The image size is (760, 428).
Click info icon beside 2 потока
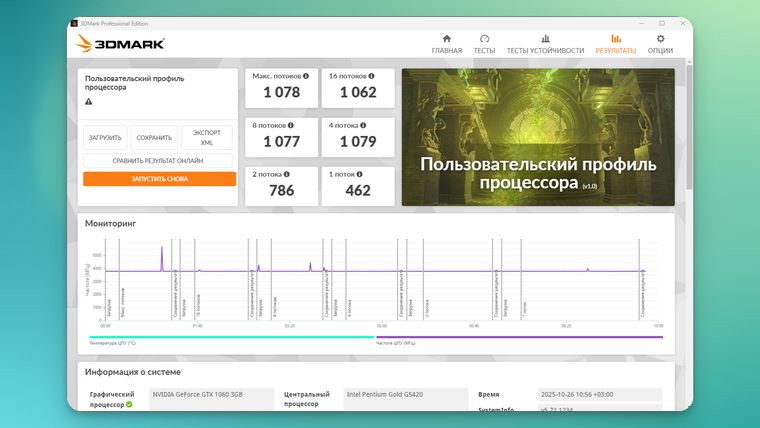coord(286,174)
